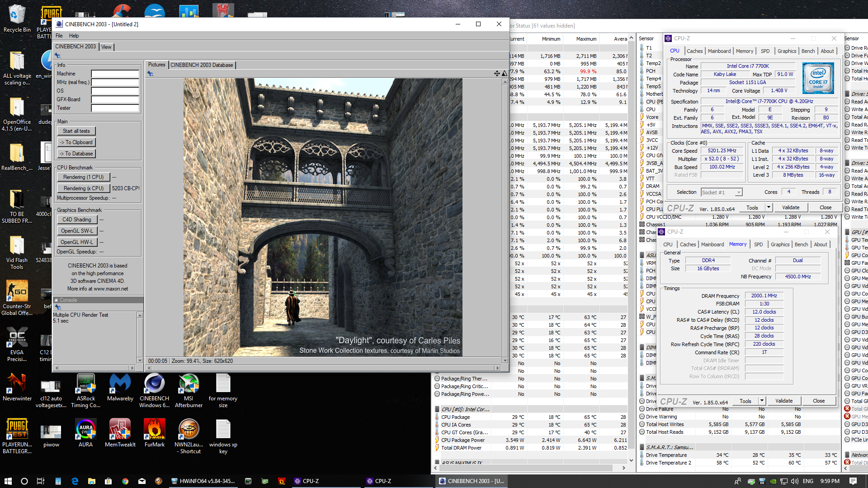Viewport: 868px width, 488px height.
Task: Run the Rendering (x CPU) benchmark
Action: click(x=84, y=188)
